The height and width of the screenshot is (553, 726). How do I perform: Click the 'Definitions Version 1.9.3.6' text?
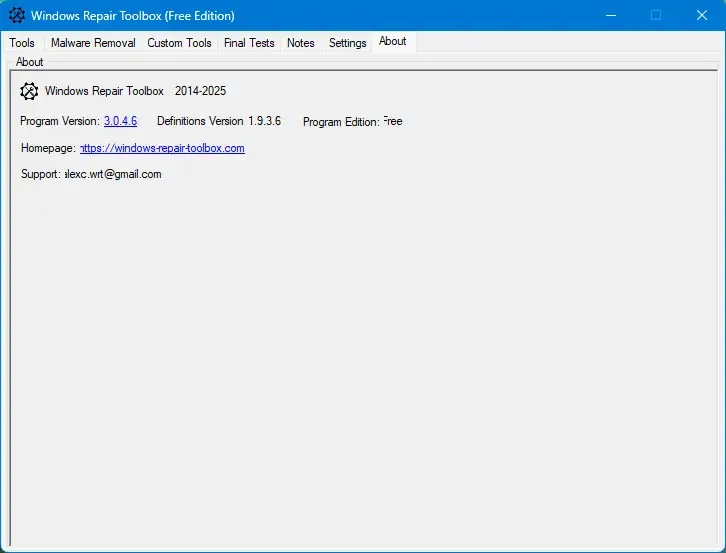[219, 121]
